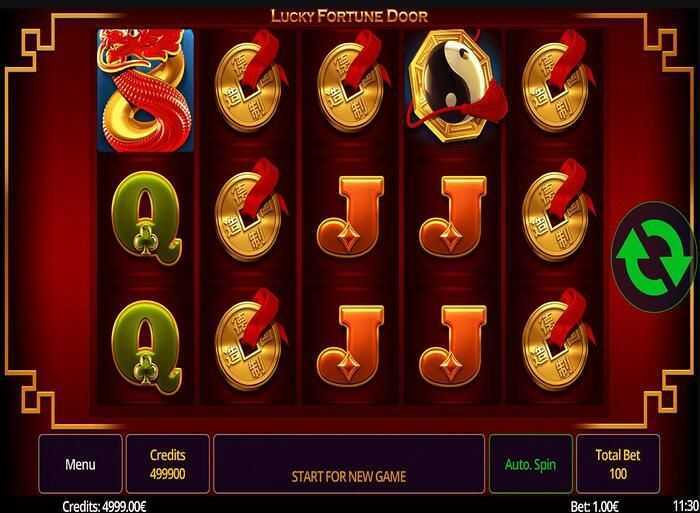Select the top green Q symbol
The width and height of the screenshot is (700, 513).
pyautogui.click(x=146, y=219)
